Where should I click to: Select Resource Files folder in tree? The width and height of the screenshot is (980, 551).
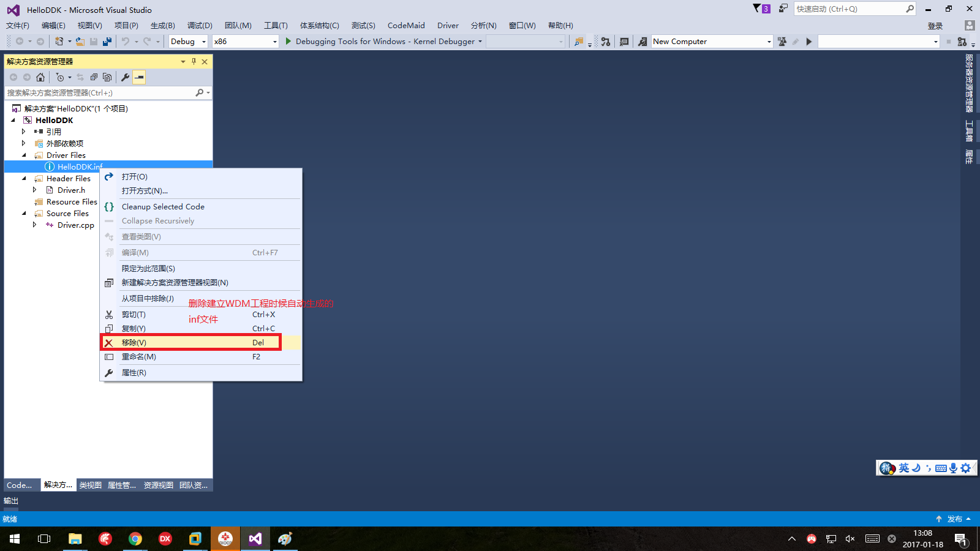tap(72, 201)
